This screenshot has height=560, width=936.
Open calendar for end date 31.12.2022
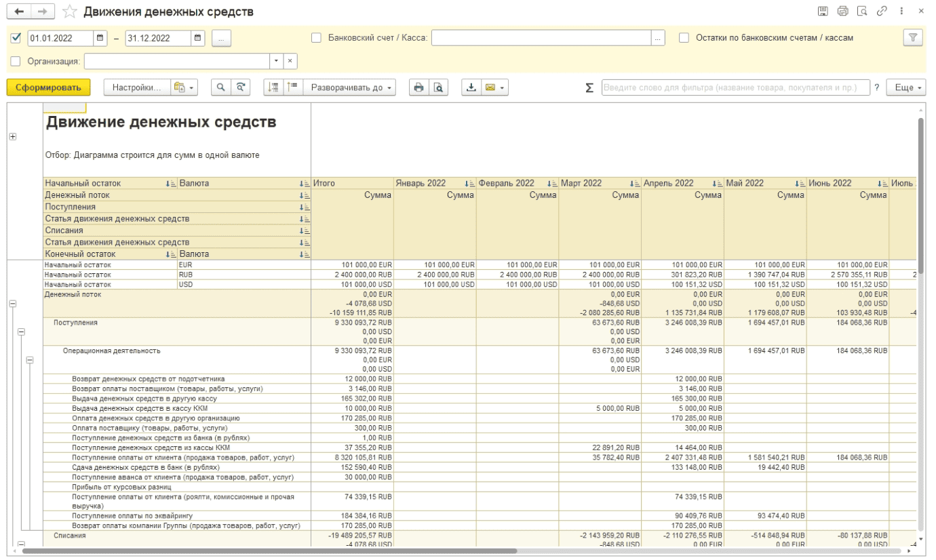click(x=198, y=38)
